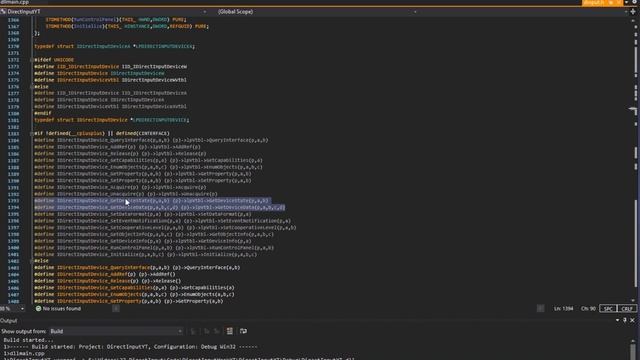Click the gear icon beside the tab dropdown
This screenshot has width=640, height=360.
[x=634, y=2]
